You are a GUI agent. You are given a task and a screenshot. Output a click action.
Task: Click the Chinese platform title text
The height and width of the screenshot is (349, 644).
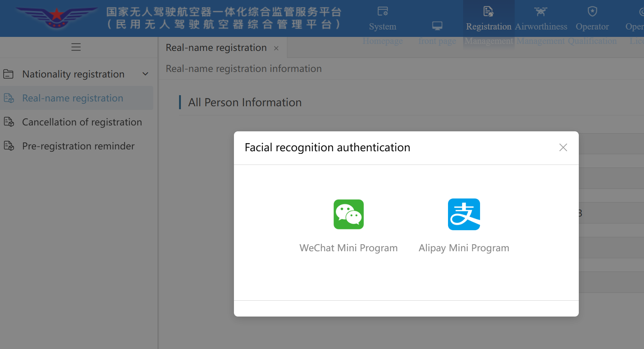point(224,18)
